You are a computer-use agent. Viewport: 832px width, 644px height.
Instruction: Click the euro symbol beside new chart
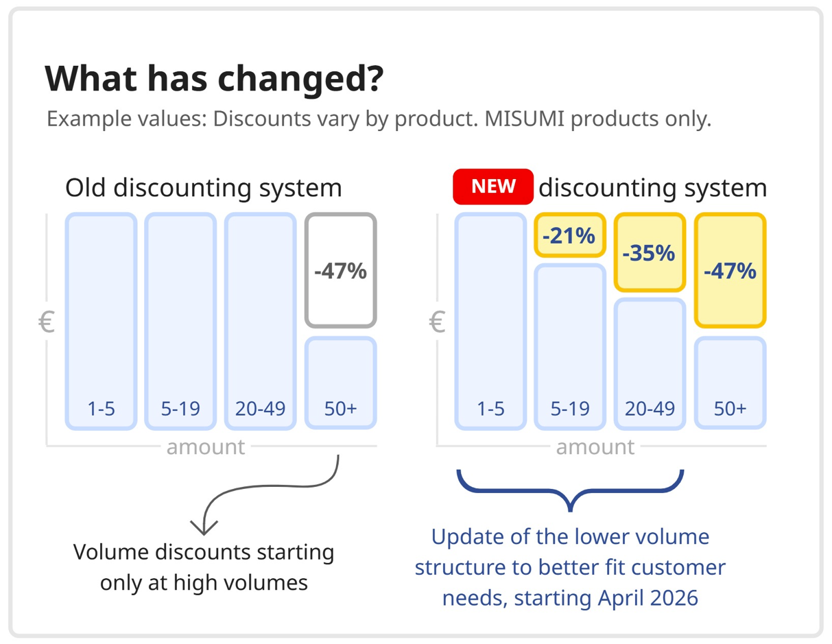coord(437,322)
